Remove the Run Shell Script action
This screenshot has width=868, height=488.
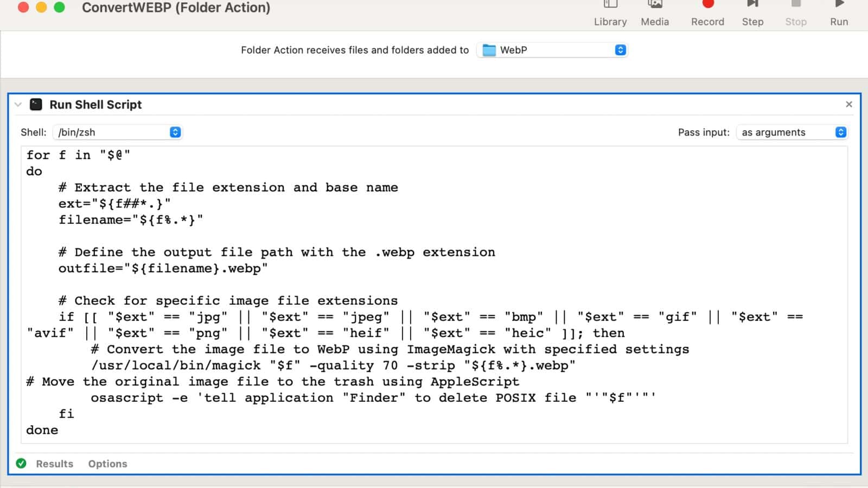click(848, 104)
